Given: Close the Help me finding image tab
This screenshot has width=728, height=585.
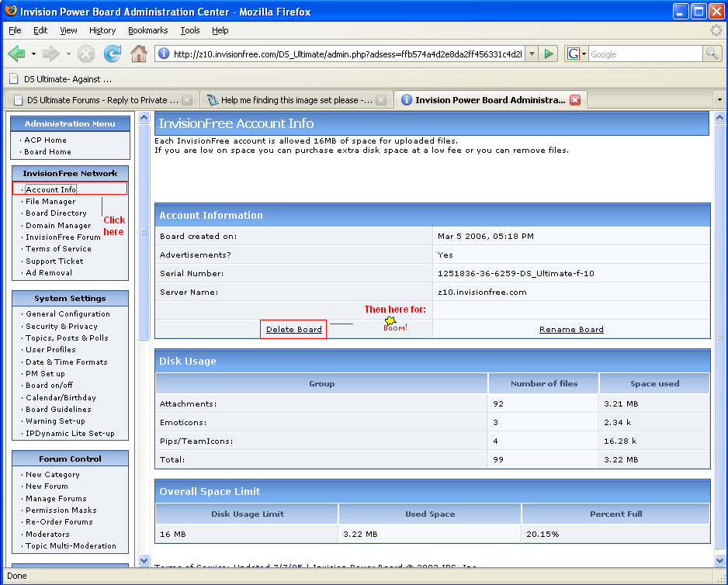Looking at the screenshot, I should click(x=381, y=100).
